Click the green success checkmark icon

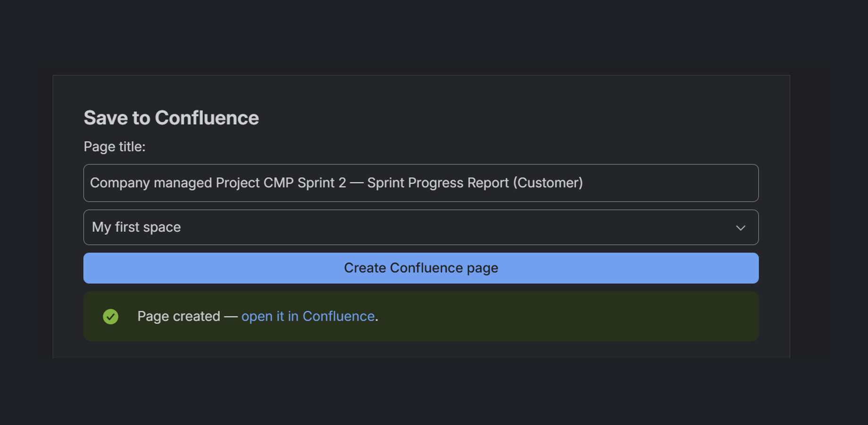(110, 316)
